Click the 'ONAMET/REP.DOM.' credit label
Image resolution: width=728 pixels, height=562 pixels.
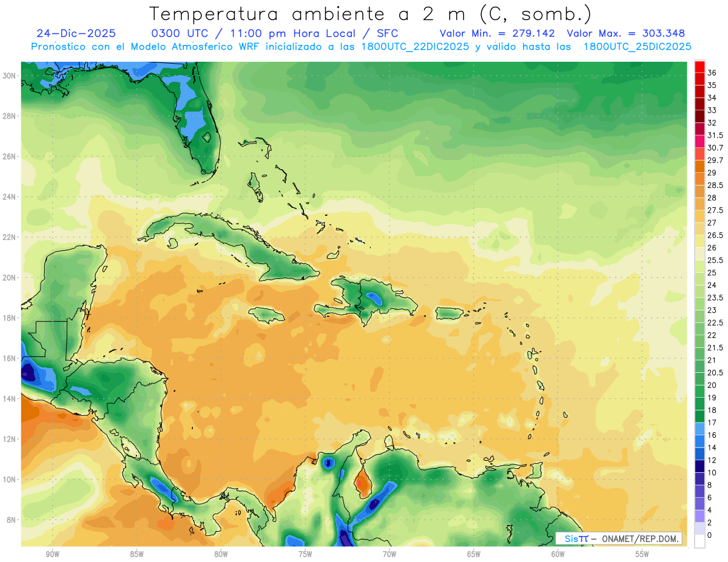(x=640, y=538)
